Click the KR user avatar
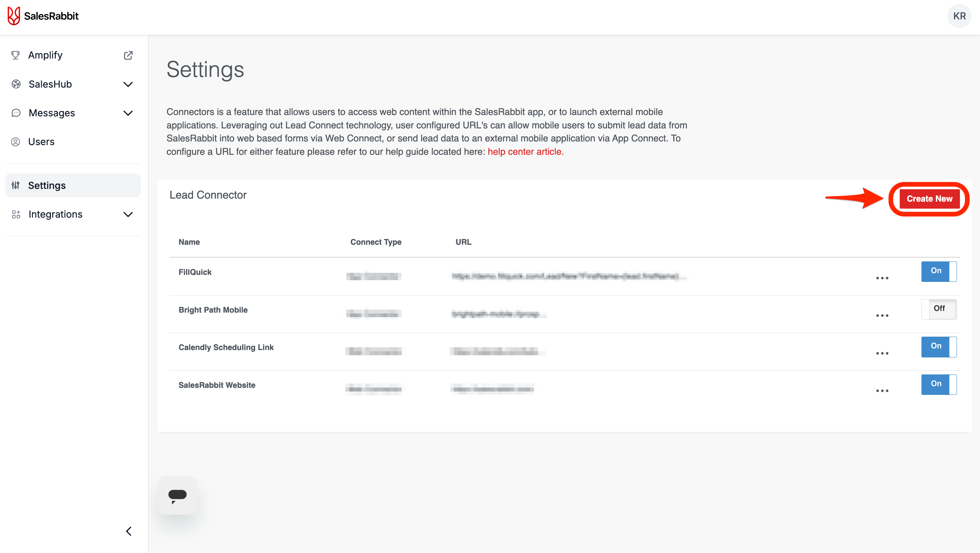This screenshot has width=980, height=553. (959, 16)
